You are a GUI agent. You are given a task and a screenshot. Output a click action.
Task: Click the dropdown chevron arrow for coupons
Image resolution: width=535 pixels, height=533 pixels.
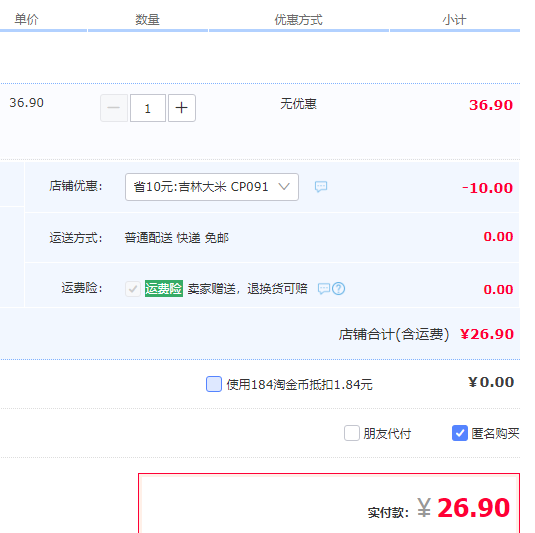(284, 186)
